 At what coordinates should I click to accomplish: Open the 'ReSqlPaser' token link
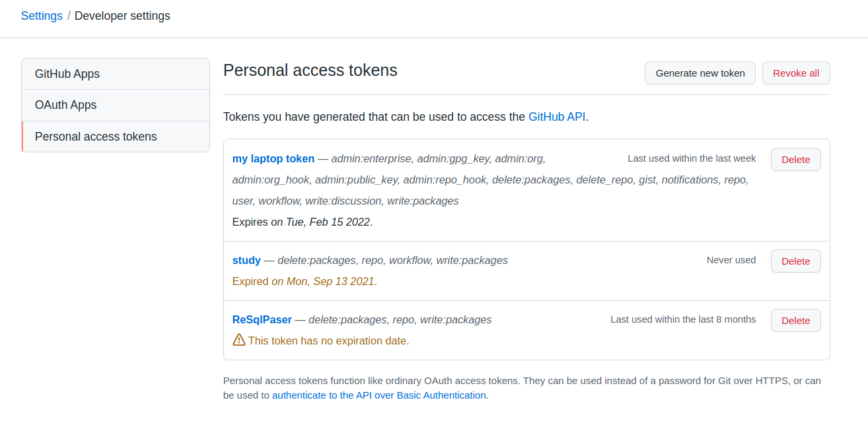coord(262,319)
